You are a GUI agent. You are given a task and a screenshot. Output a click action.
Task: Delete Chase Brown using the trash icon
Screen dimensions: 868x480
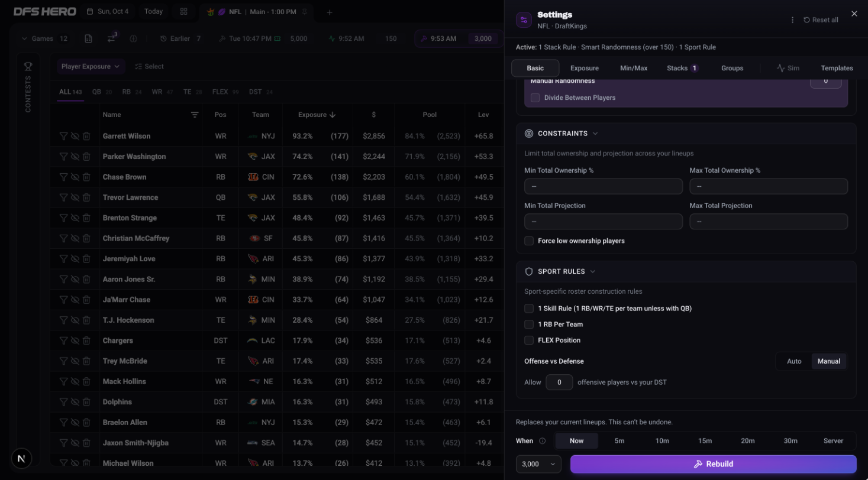(86, 177)
